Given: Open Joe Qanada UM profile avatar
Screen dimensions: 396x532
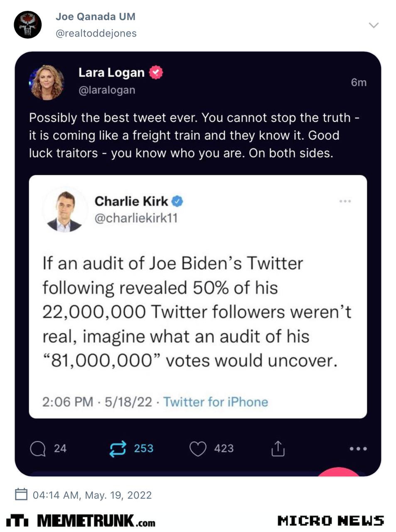Looking at the screenshot, I should pos(28,25).
